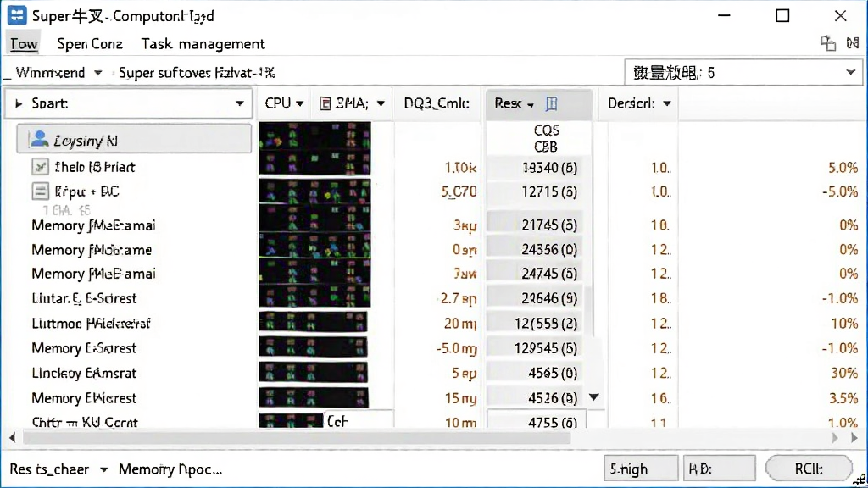868x488 pixels.
Task: Select the Linckoy EAmsrat row name
Action: [x=84, y=373]
